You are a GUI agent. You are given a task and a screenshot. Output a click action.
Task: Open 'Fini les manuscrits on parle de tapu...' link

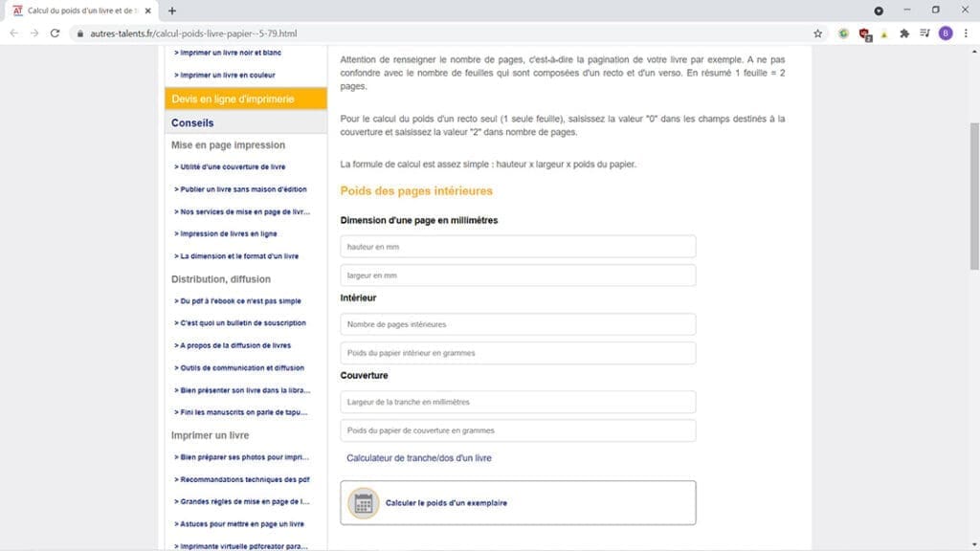coord(240,412)
